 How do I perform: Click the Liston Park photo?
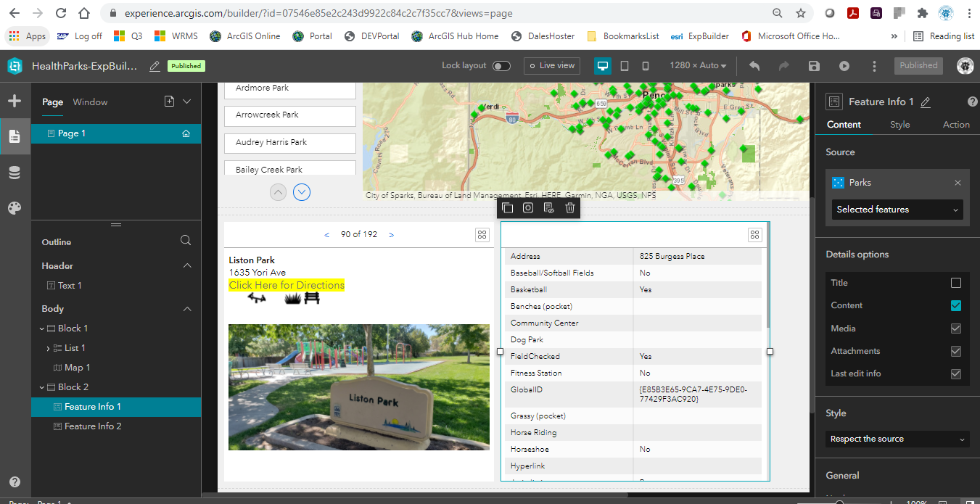358,387
